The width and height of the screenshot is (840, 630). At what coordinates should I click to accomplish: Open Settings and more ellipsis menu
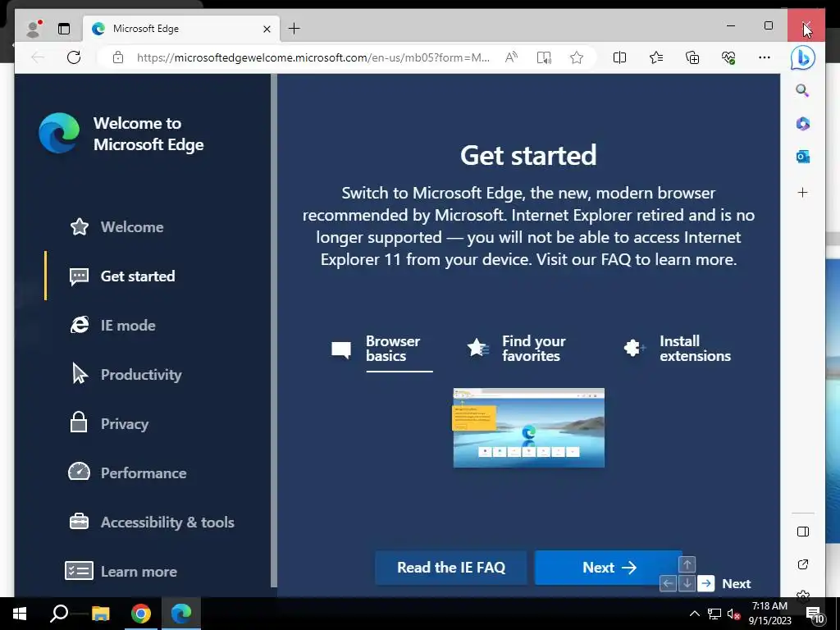765,57
